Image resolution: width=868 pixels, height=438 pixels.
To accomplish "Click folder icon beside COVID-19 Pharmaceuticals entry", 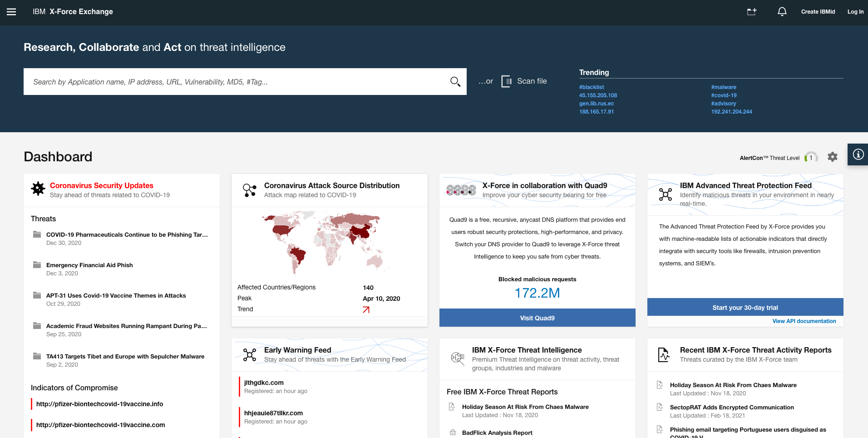I will (37, 234).
